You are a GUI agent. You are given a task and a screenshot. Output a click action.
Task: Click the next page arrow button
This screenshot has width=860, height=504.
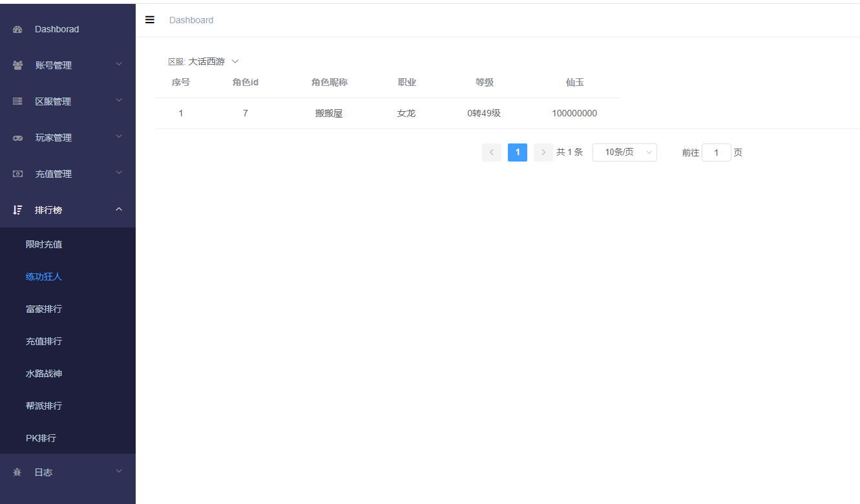(x=543, y=152)
